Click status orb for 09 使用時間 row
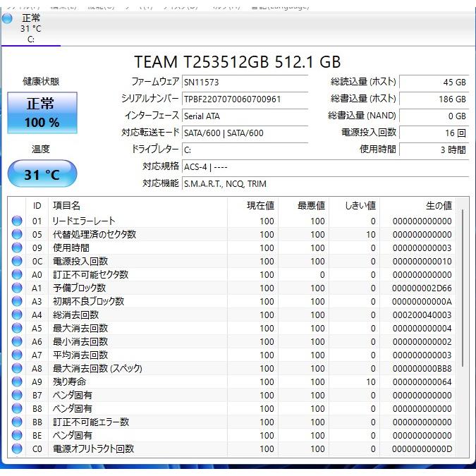The width and height of the screenshot is (476, 476). click(x=17, y=248)
